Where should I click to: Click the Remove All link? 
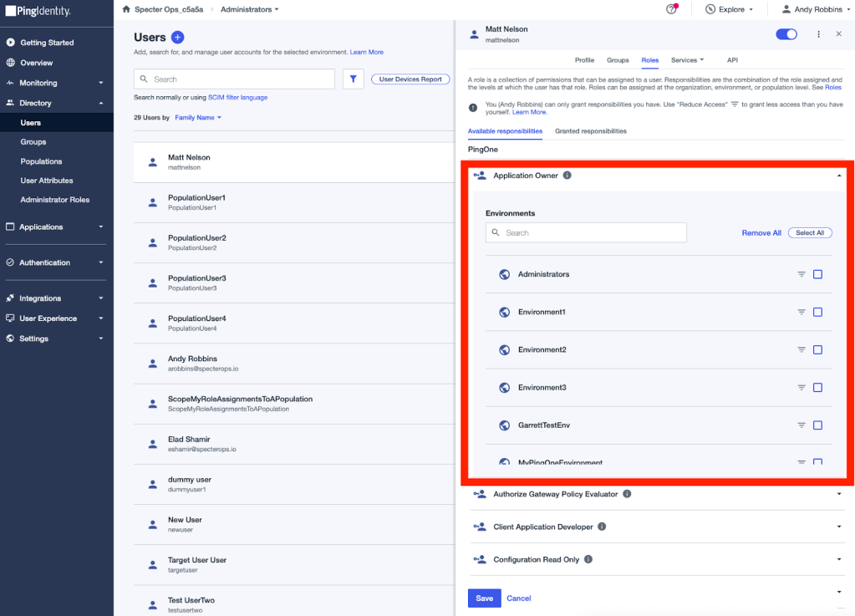pyautogui.click(x=761, y=233)
